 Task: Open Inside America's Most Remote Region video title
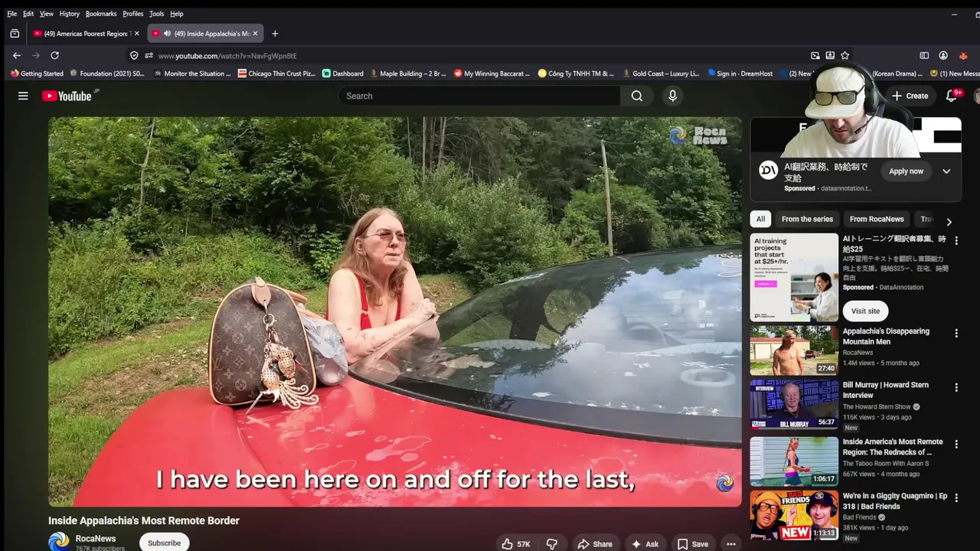pos(893,447)
